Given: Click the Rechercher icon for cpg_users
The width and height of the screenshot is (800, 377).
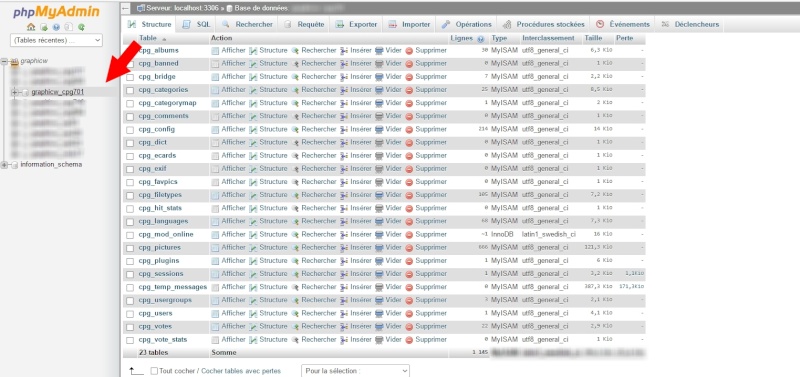Looking at the screenshot, I should pyautogui.click(x=295, y=313).
